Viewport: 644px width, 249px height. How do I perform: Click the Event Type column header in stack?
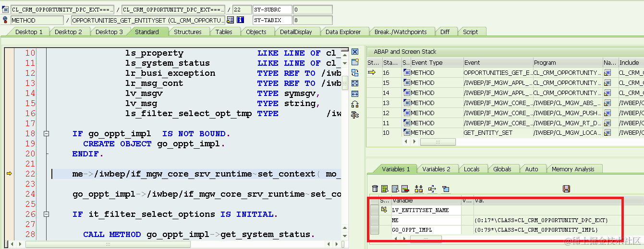(437, 62)
